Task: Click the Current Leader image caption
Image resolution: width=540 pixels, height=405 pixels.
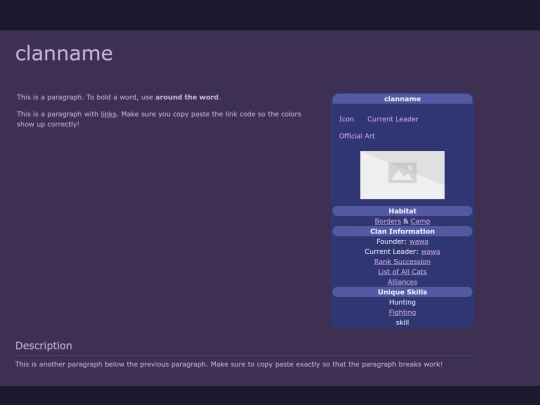Action: (393, 119)
